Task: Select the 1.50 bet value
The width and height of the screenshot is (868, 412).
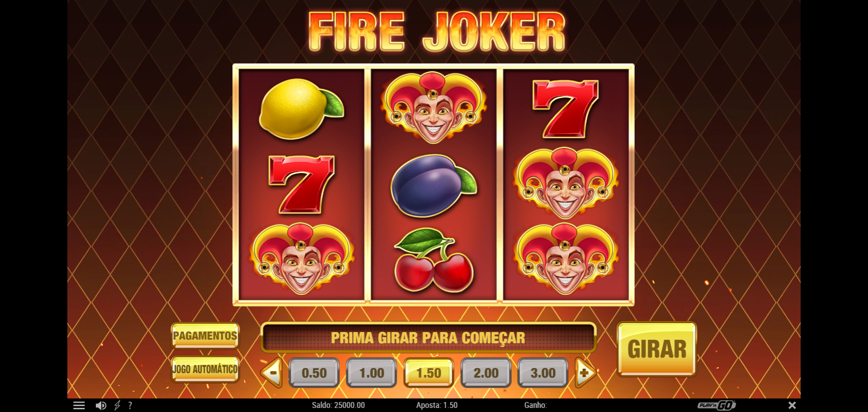Action: tap(429, 373)
